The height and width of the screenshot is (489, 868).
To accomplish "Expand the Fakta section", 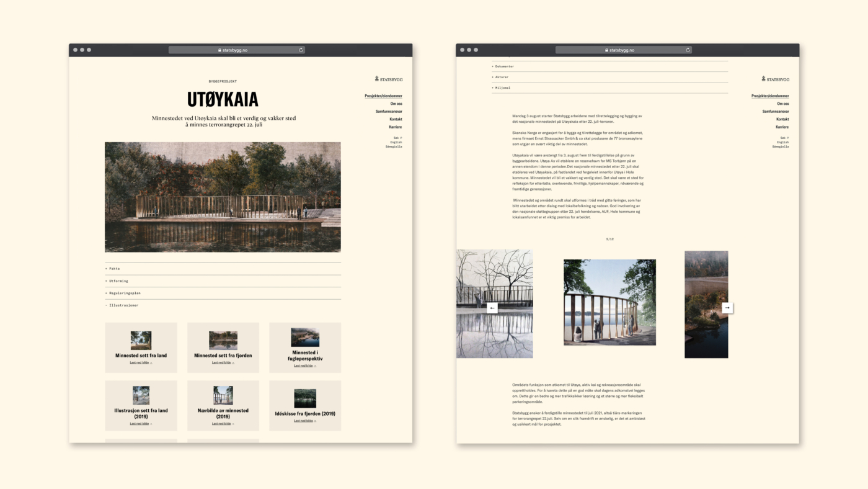I will click(x=223, y=269).
